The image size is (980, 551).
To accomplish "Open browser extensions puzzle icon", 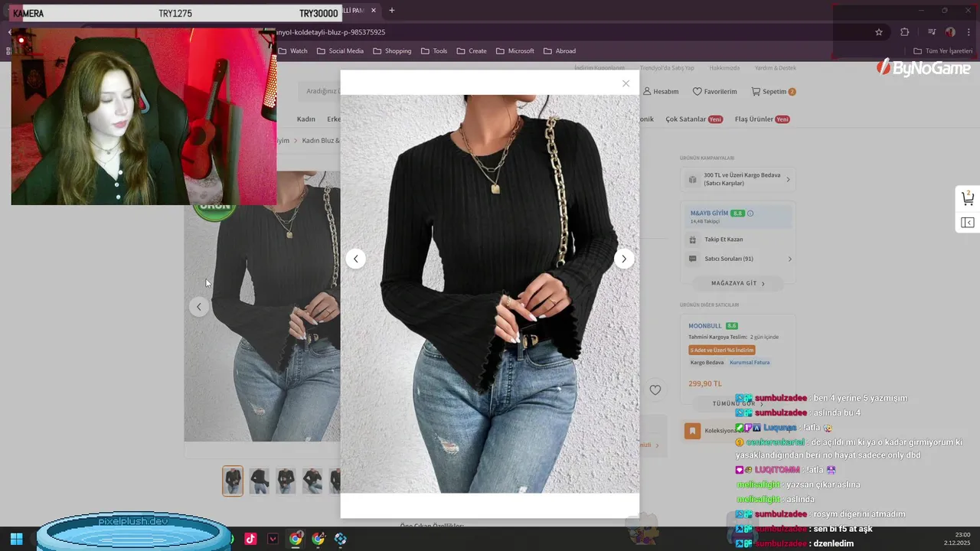I will click(905, 32).
